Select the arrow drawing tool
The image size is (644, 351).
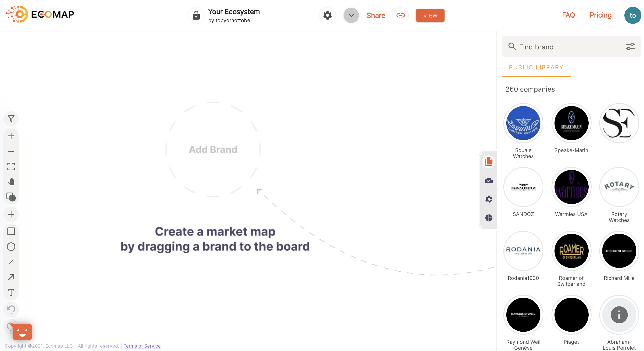[11, 277]
